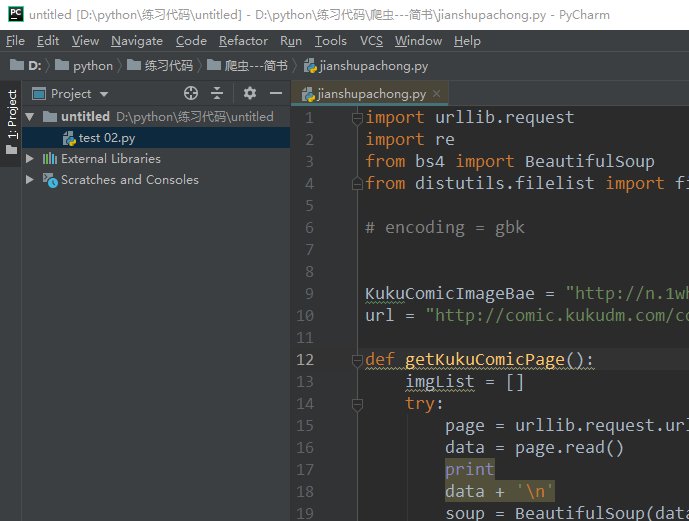Click the untitled folder icon in tree
The width and height of the screenshot is (689, 521).
pyautogui.click(x=50, y=116)
